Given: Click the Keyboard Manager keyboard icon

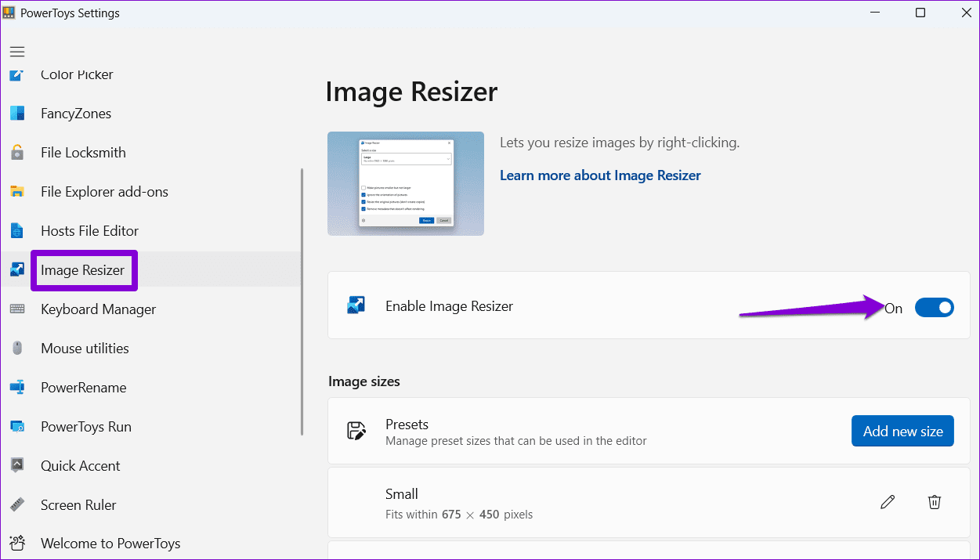Looking at the screenshot, I should coord(17,309).
